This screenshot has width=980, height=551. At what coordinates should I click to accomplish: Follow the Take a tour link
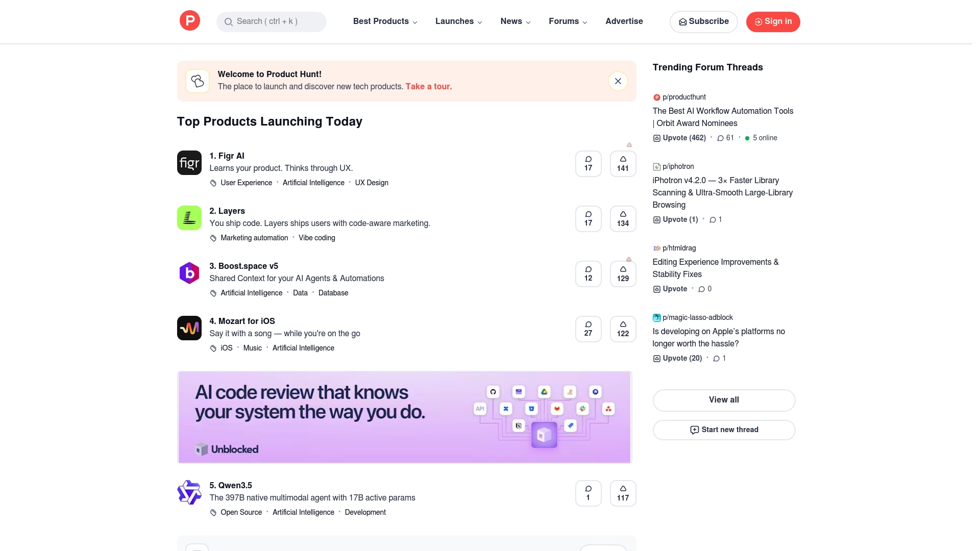428,87
